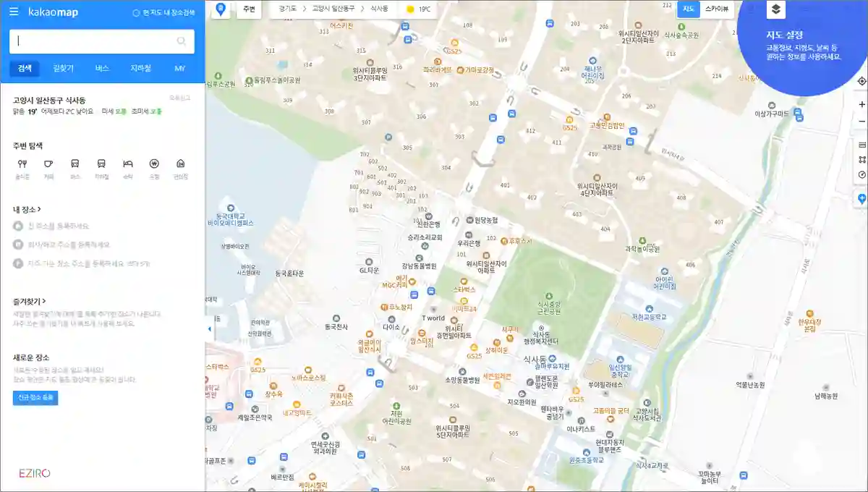Select the 음식점 nearby search icon
868x492 pixels.
point(22,163)
